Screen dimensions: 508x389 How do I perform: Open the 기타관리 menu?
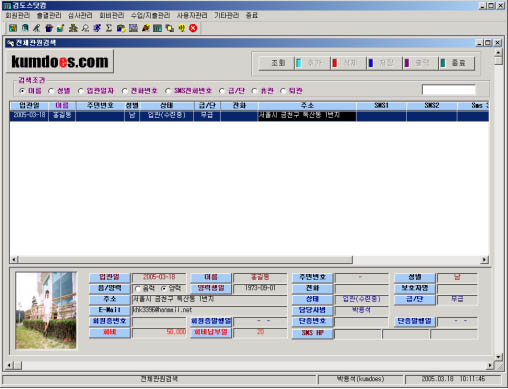pyautogui.click(x=227, y=16)
